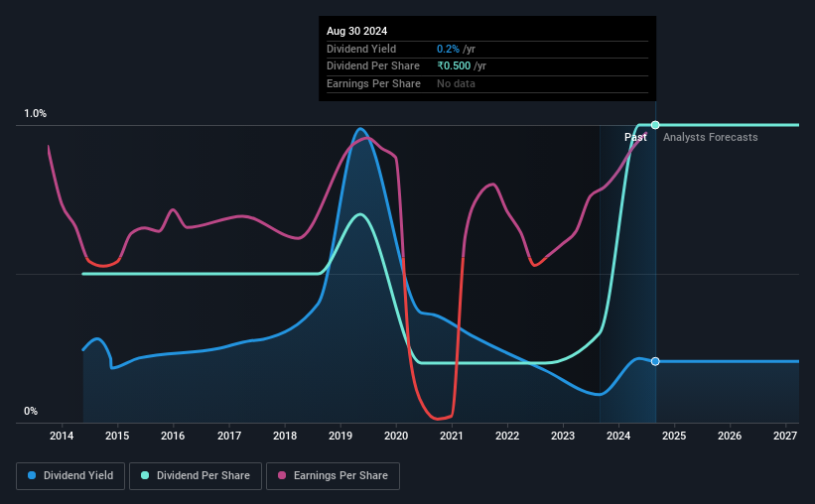Click the 1.0% y-axis label
This screenshot has width=815, height=504.
click(36, 113)
